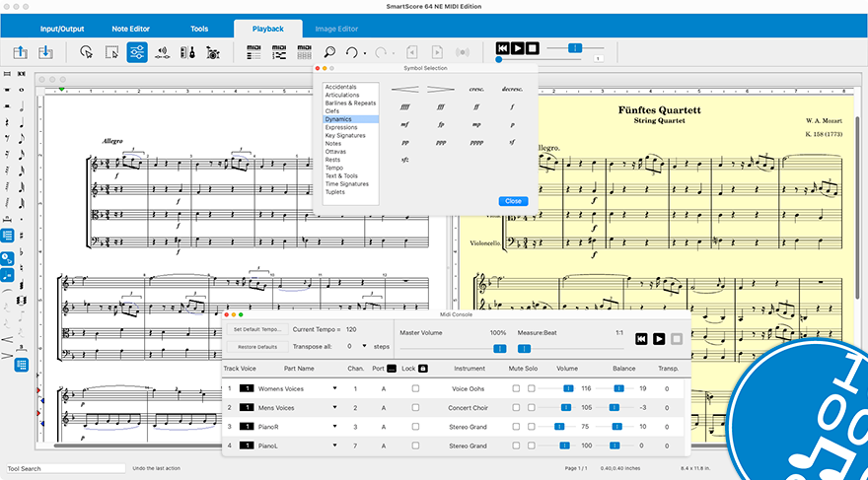Viewport: 868px width, 480px height.
Task: Open the MIDI event list view icon
Action: pos(253,52)
